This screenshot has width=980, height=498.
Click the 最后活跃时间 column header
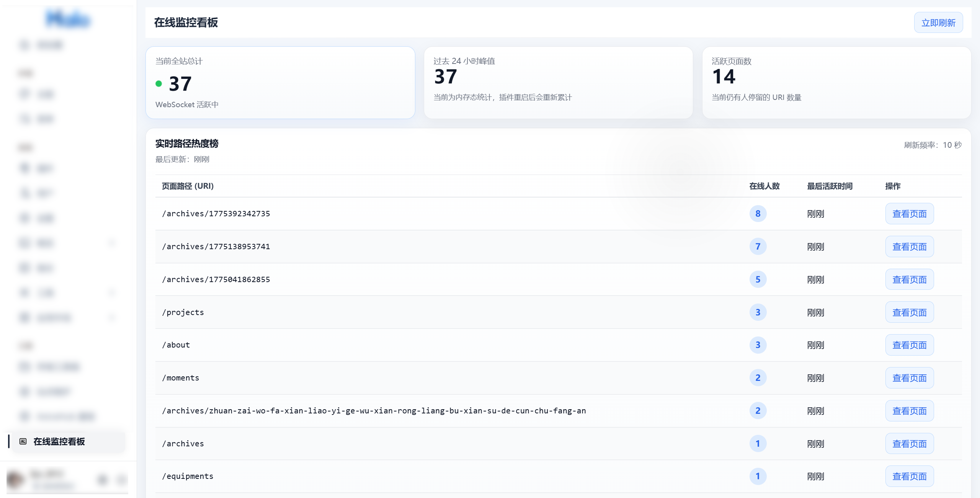coord(830,186)
